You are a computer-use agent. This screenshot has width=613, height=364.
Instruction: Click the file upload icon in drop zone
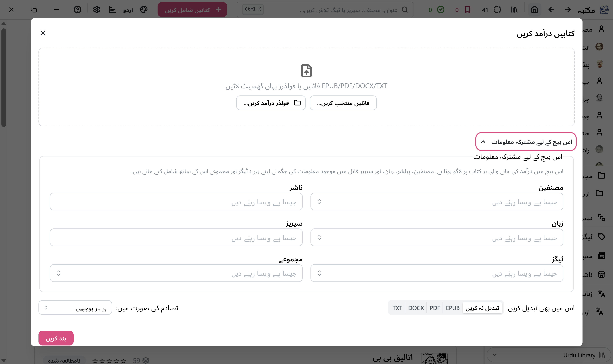coord(306,71)
